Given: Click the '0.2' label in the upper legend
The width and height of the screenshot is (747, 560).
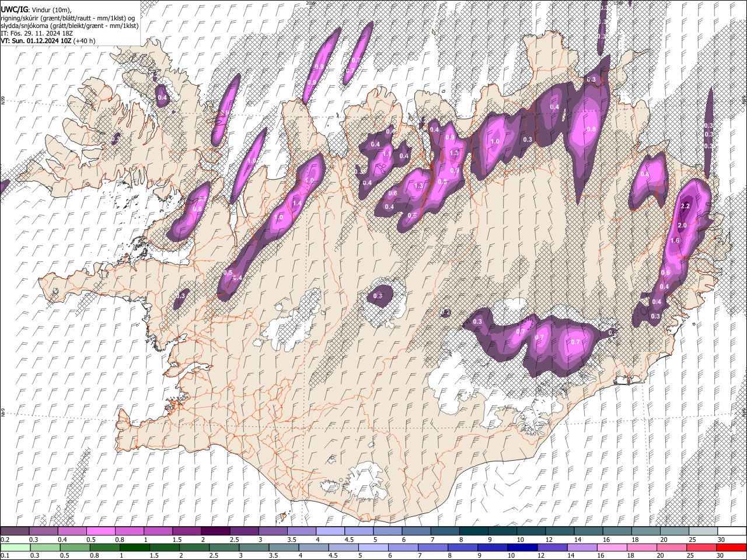Looking at the screenshot, I should [x=4, y=540].
